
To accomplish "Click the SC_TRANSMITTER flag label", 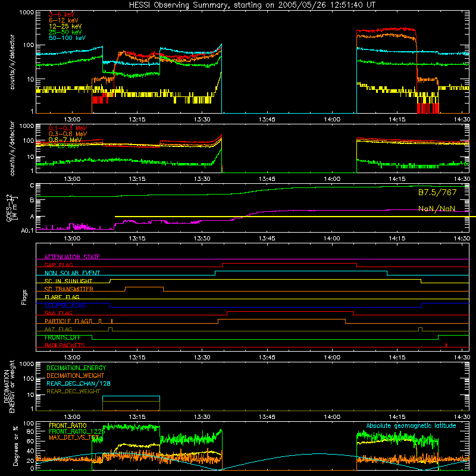I will (68, 289).
